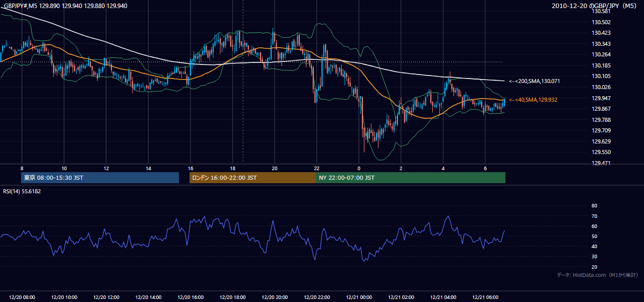Click RSI scale value 40

[594, 247]
